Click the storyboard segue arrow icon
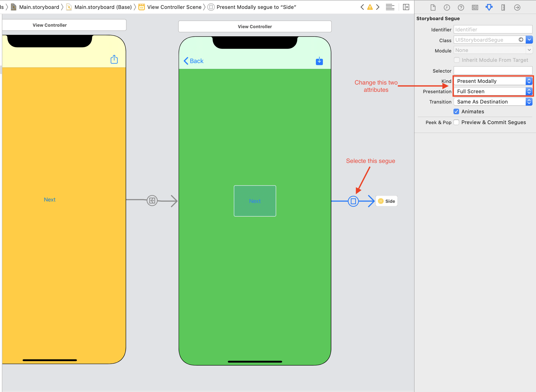 point(353,201)
